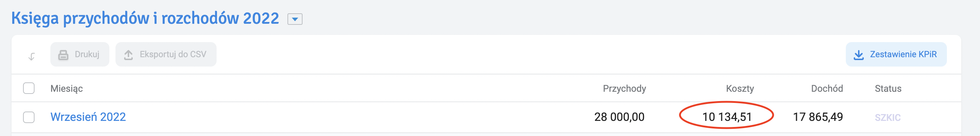This screenshot has height=136, width=980.
Task: Click the Księga przychodów i rozchodów 2022 title
Action: (145, 18)
